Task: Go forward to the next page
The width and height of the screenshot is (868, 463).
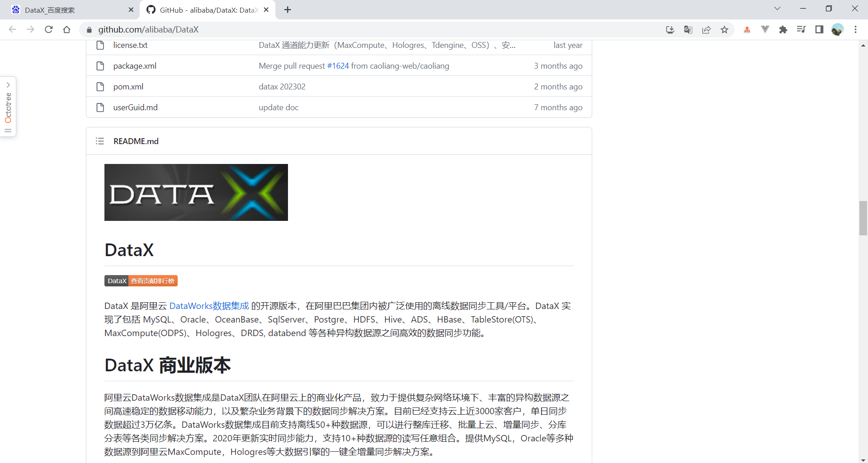Action: point(30,29)
